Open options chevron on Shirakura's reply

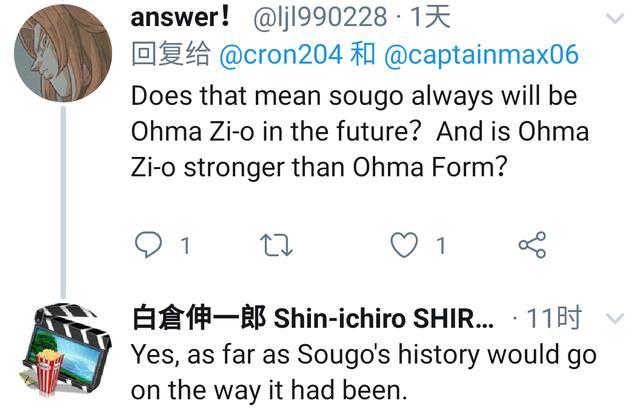616,319
